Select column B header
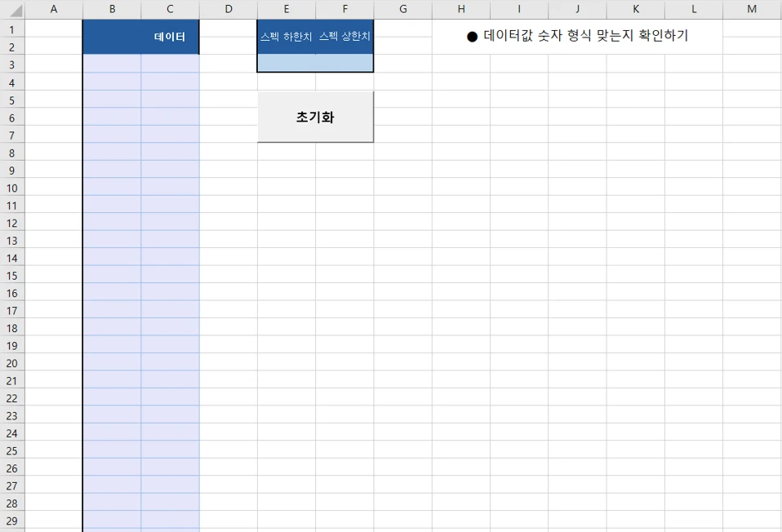782x532 pixels. [112, 10]
